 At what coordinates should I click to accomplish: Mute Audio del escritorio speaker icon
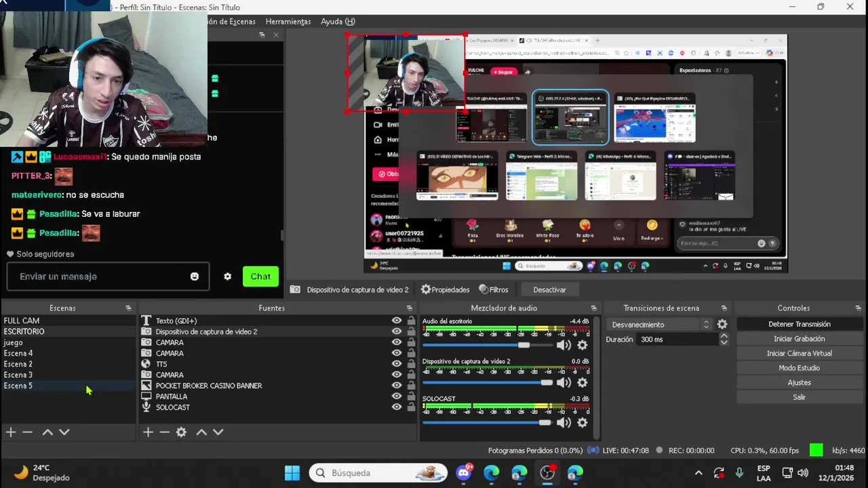click(564, 345)
